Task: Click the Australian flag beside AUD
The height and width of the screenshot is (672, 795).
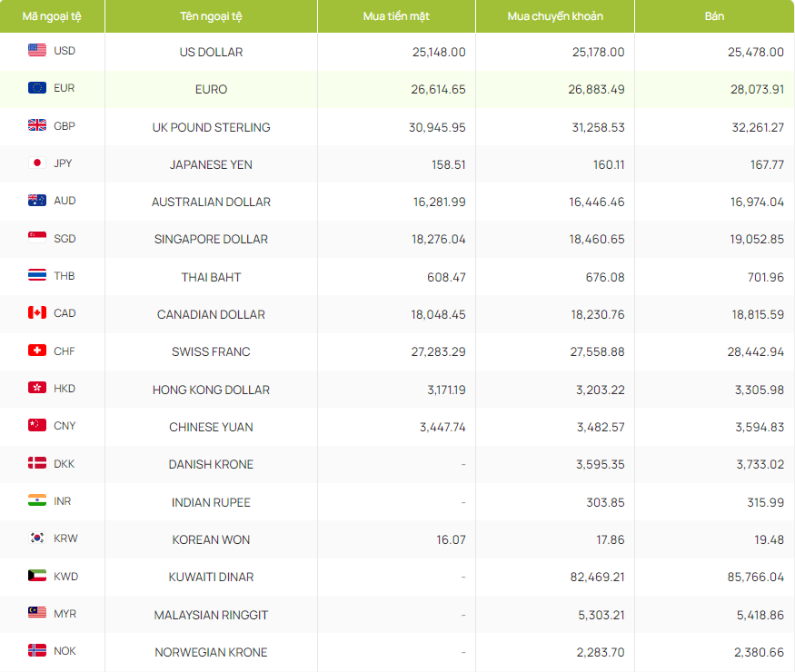Action: 37,201
